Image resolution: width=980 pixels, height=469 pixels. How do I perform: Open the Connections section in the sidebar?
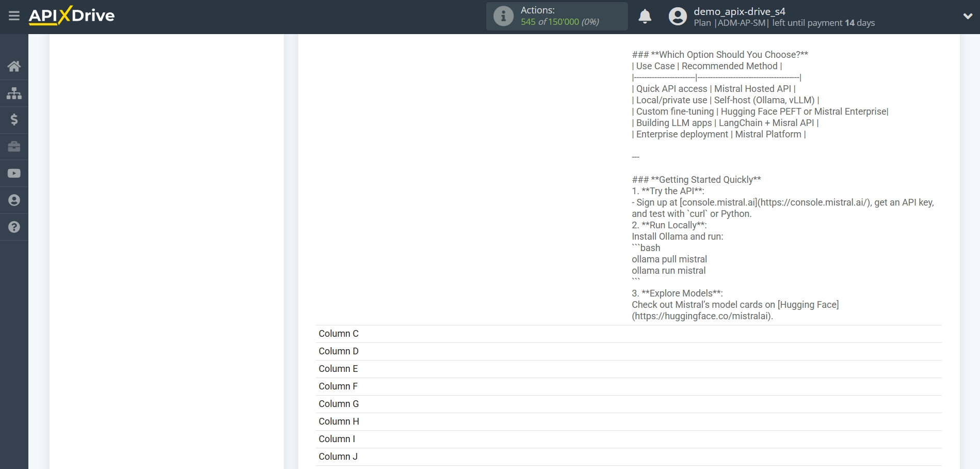coord(13,93)
